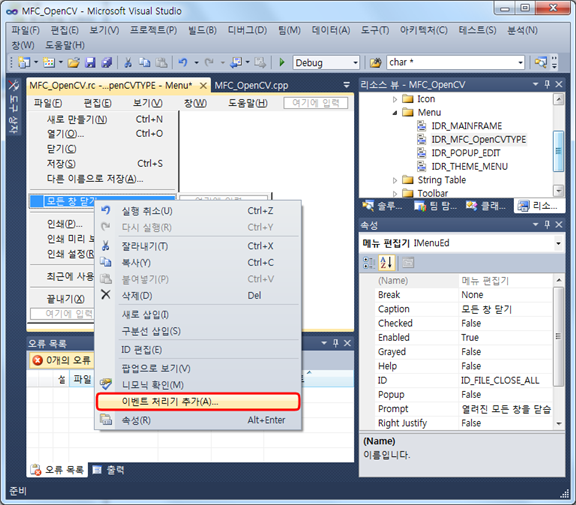Click the ID property value ID_FILE_CLOSE_ALL
This screenshot has width=576, height=505.
505,380
